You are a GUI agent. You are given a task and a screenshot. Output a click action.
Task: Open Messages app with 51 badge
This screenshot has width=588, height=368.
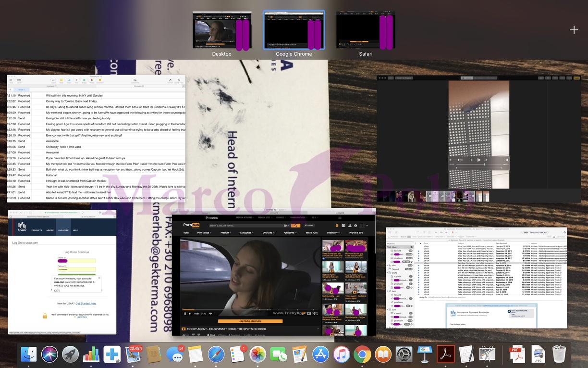tap(175, 355)
